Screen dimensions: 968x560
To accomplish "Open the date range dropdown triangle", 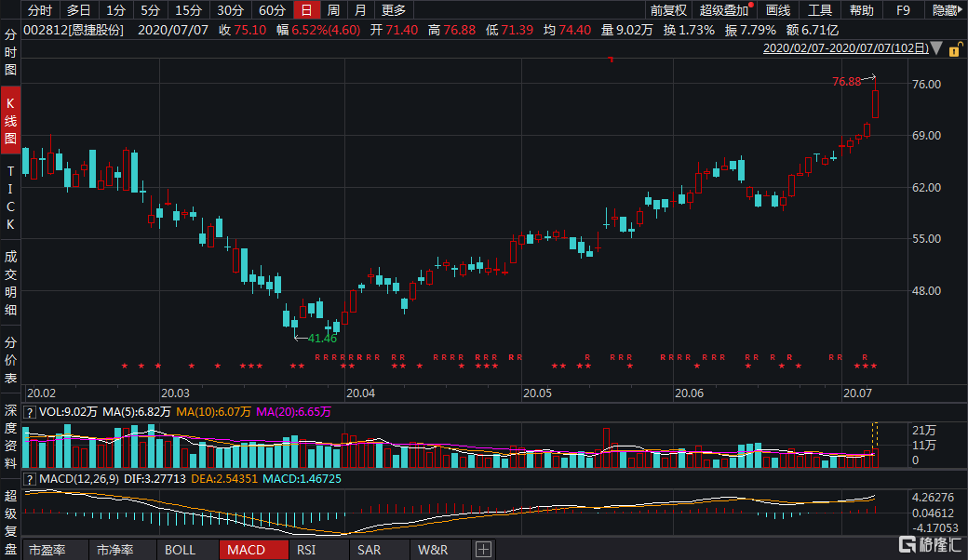I will coord(936,47).
